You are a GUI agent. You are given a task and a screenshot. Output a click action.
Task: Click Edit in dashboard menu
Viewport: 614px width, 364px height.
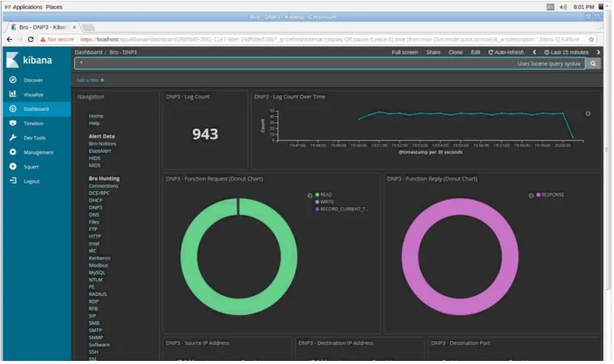click(475, 53)
